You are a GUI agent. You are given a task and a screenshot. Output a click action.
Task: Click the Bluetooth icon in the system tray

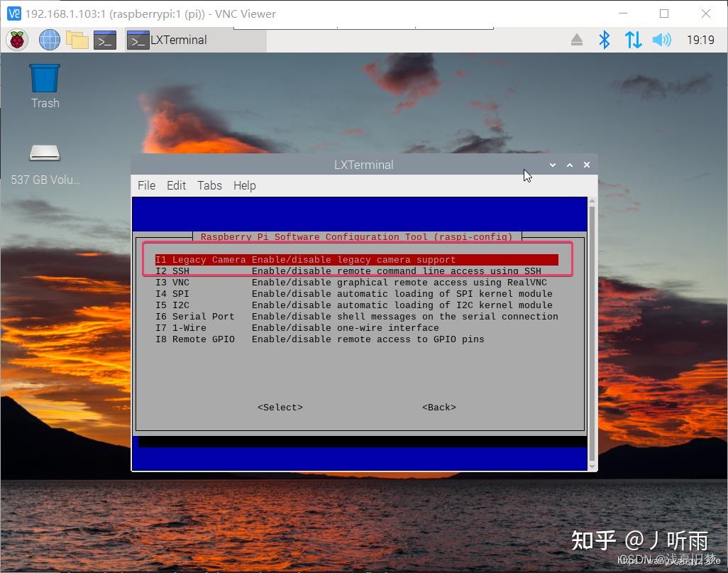click(x=605, y=40)
